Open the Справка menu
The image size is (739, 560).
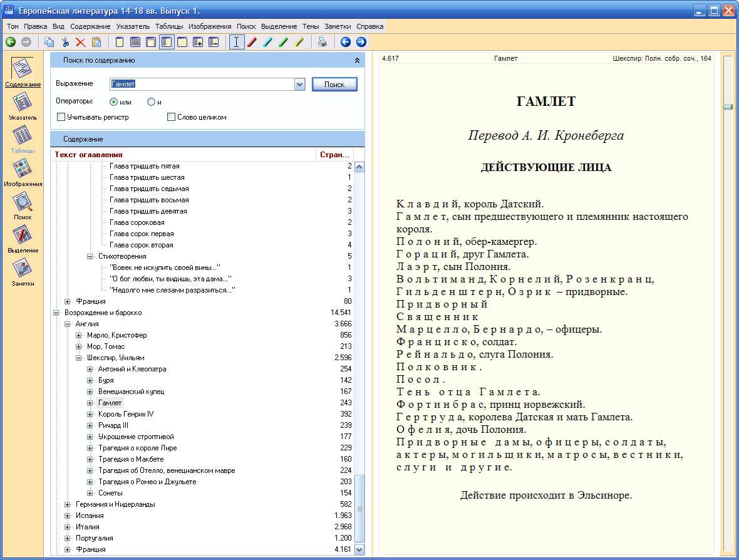[x=370, y=26]
